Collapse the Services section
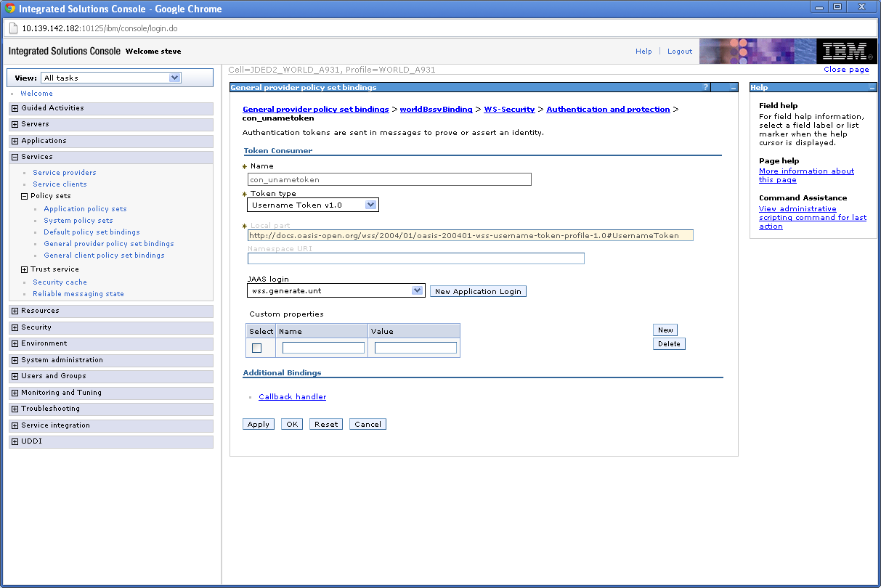This screenshot has width=881, height=588. 15,157
